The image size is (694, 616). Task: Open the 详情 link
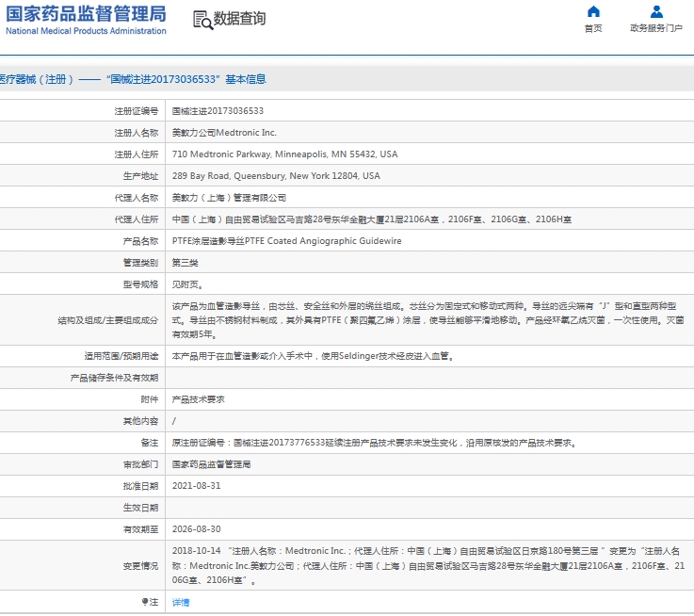coord(181,602)
